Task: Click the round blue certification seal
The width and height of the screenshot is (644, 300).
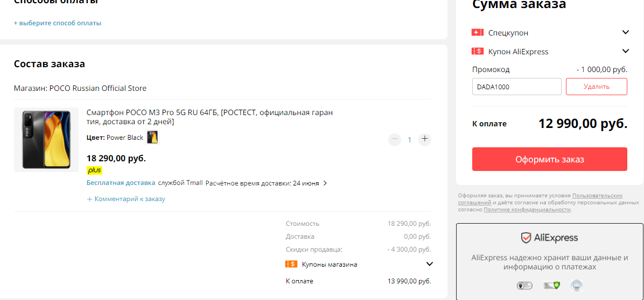Action: [x=577, y=285]
